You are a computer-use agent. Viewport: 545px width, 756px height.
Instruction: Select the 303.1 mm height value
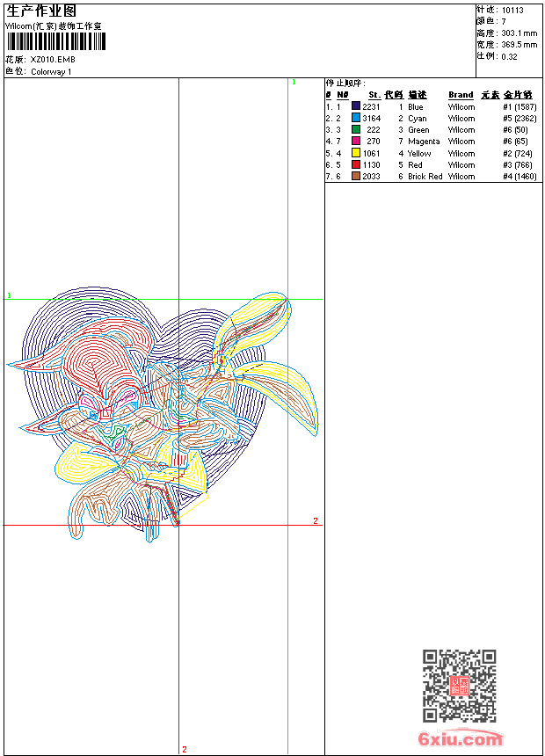pyautogui.click(x=519, y=33)
